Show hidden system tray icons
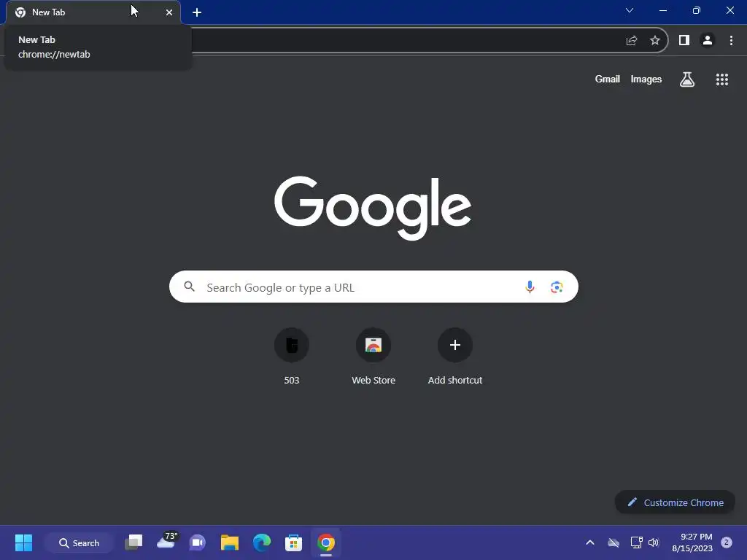747x560 pixels. (x=589, y=542)
